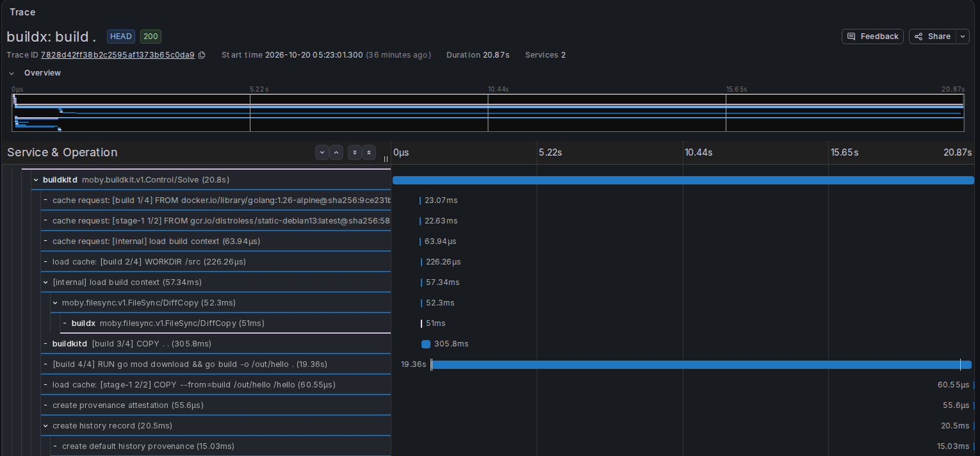Select the golang:1.26-alpine cache request row
The height and width of the screenshot is (456, 980).
[x=216, y=200]
